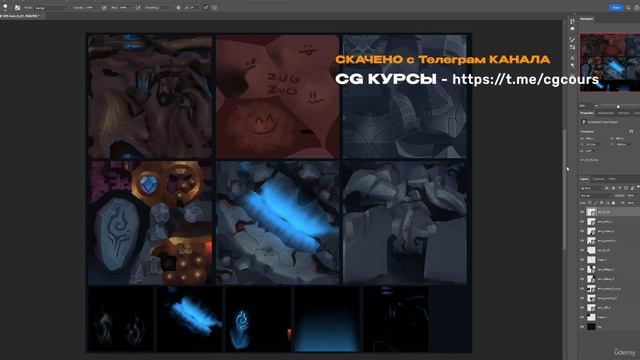Open the Character panel icon
640x360 pixels.
click(572, 58)
